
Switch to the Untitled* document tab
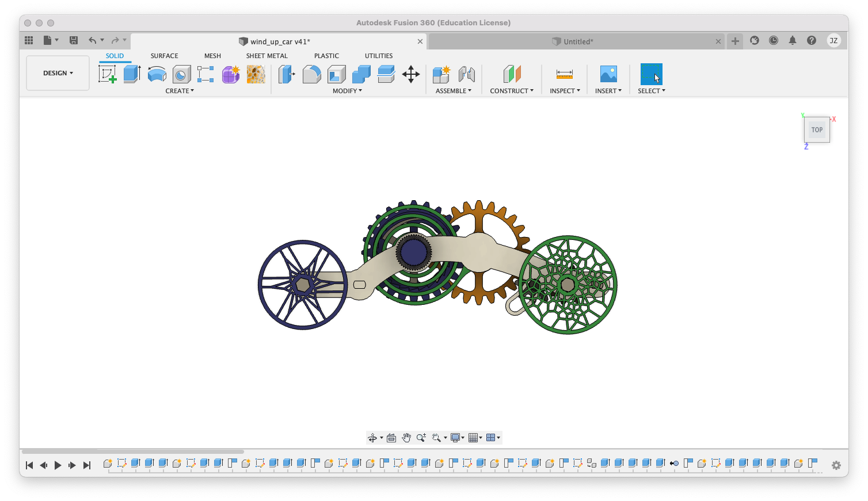[x=577, y=41]
